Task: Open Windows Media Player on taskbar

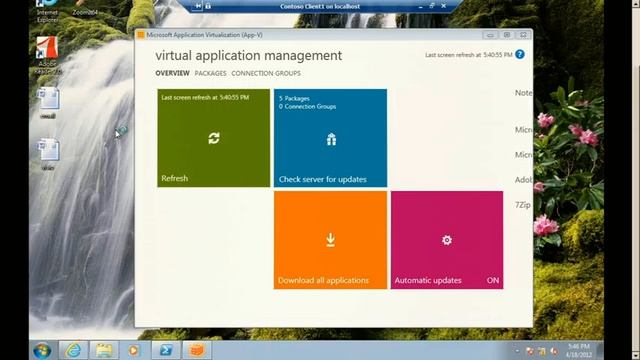Action: (x=134, y=350)
